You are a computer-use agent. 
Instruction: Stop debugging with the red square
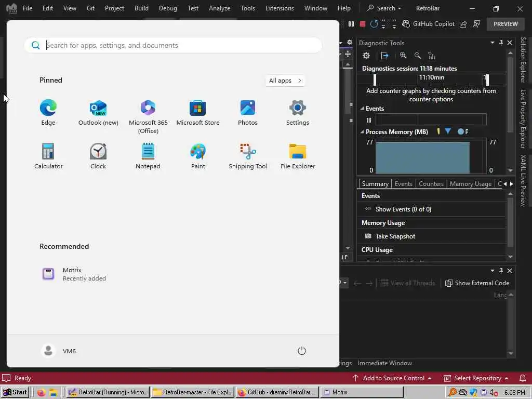[362, 24]
